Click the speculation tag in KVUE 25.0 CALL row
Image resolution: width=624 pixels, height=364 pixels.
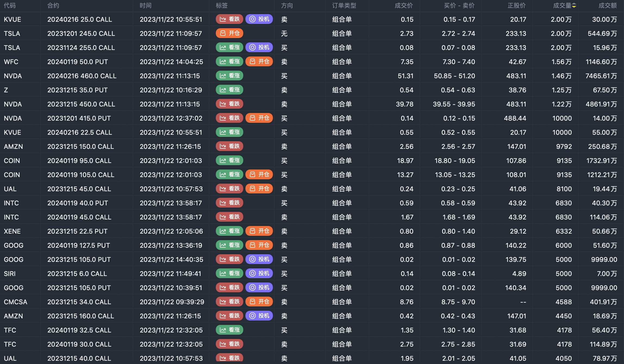(x=259, y=19)
